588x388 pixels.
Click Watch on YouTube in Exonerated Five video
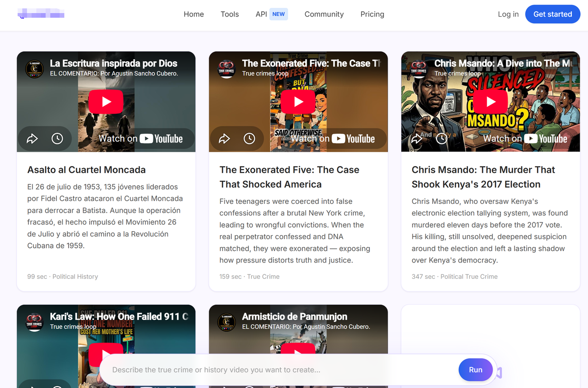tap(333, 139)
